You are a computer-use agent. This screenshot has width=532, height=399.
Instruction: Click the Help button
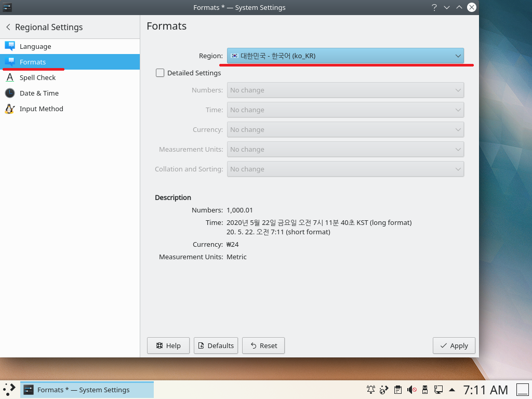(168, 345)
